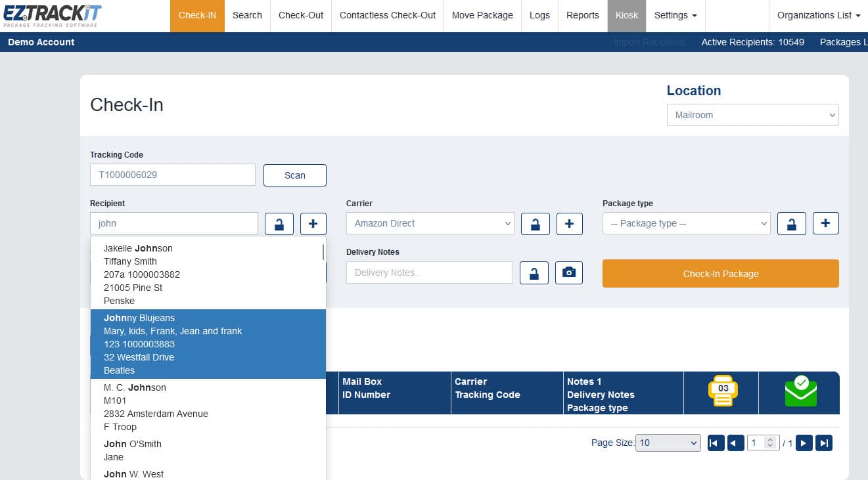Toggle the lock beside the Carrier dropdown
The image size is (868, 480).
tap(535, 224)
